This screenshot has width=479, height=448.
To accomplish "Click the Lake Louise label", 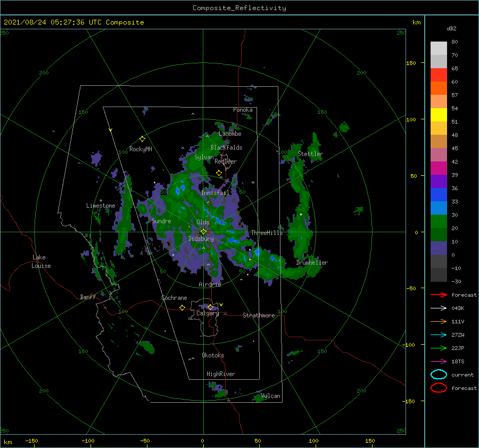I will (41, 262).
